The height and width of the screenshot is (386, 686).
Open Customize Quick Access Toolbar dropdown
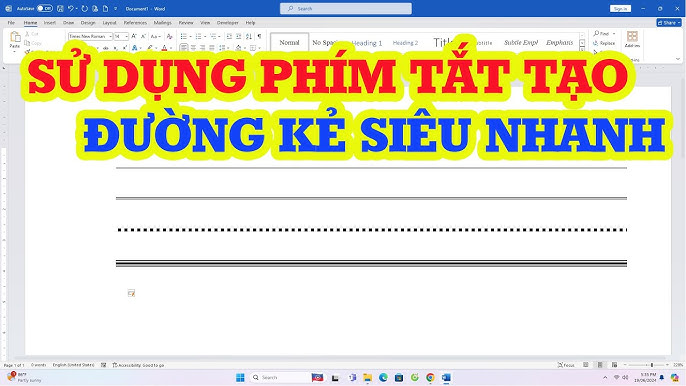(116, 8)
